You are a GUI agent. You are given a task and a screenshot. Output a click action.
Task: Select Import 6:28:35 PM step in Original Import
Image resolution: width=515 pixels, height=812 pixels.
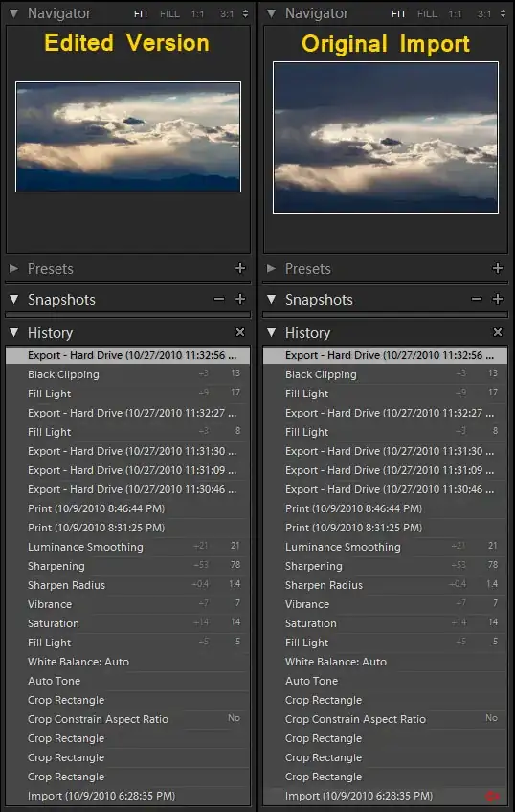coord(385,796)
